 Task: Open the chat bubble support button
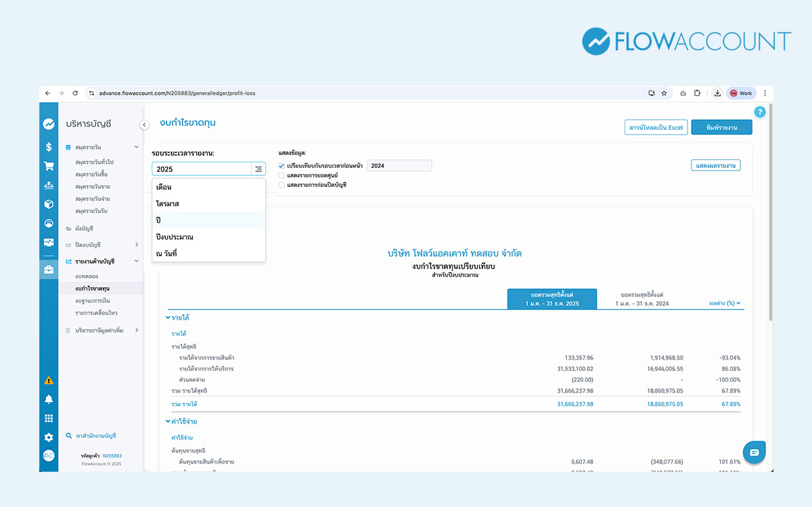[x=754, y=452]
